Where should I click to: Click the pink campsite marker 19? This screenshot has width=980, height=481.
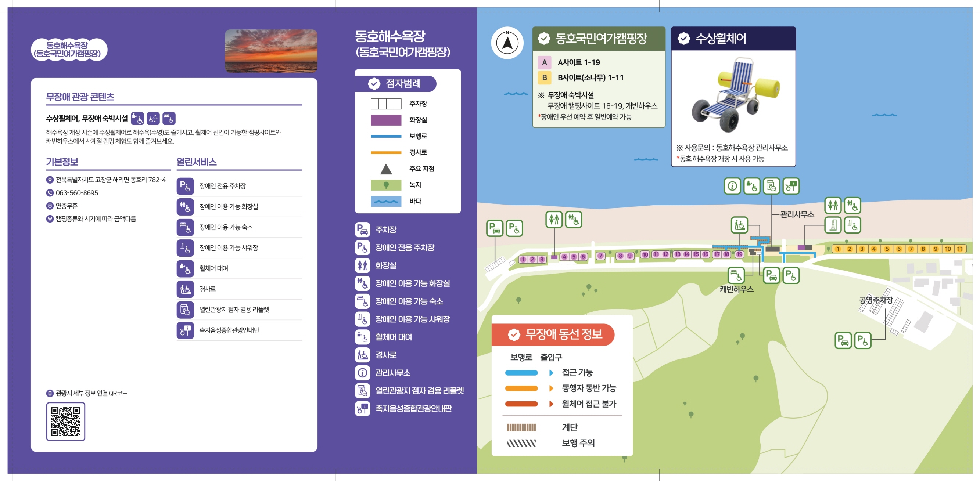[739, 254]
